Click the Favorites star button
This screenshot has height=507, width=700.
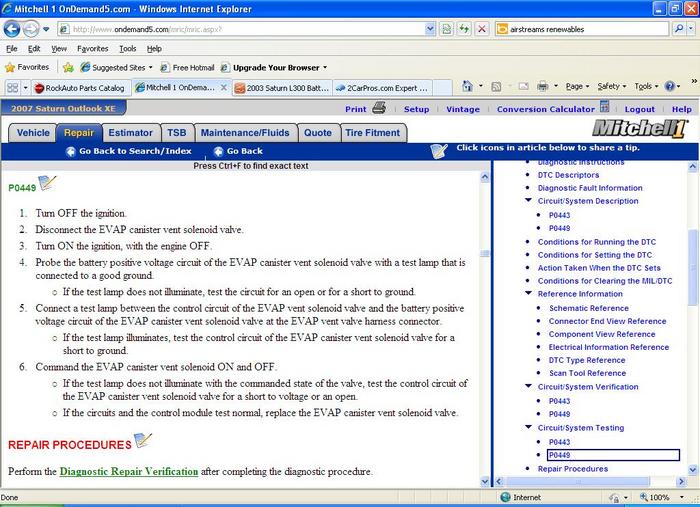(x=27, y=67)
